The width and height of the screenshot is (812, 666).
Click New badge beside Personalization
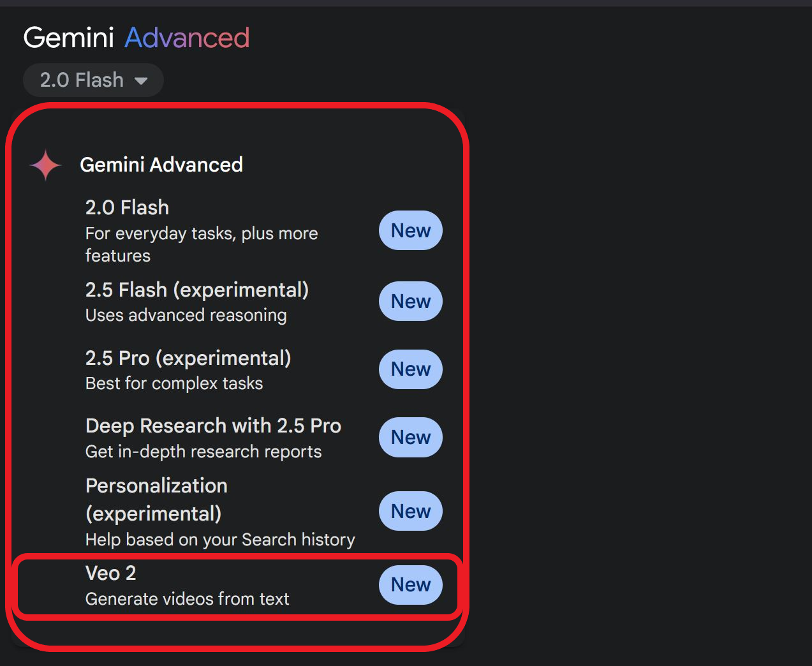[411, 511]
